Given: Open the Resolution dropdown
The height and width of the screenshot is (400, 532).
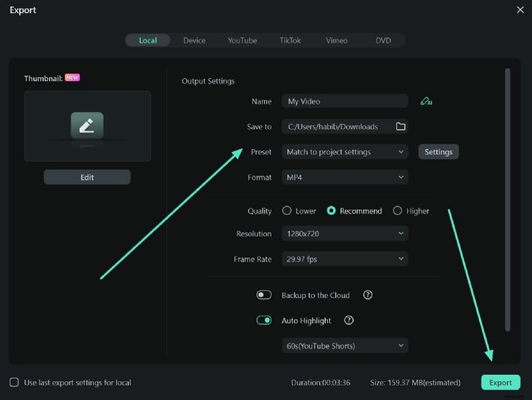Looking at the screenshot, I should 344,234.
